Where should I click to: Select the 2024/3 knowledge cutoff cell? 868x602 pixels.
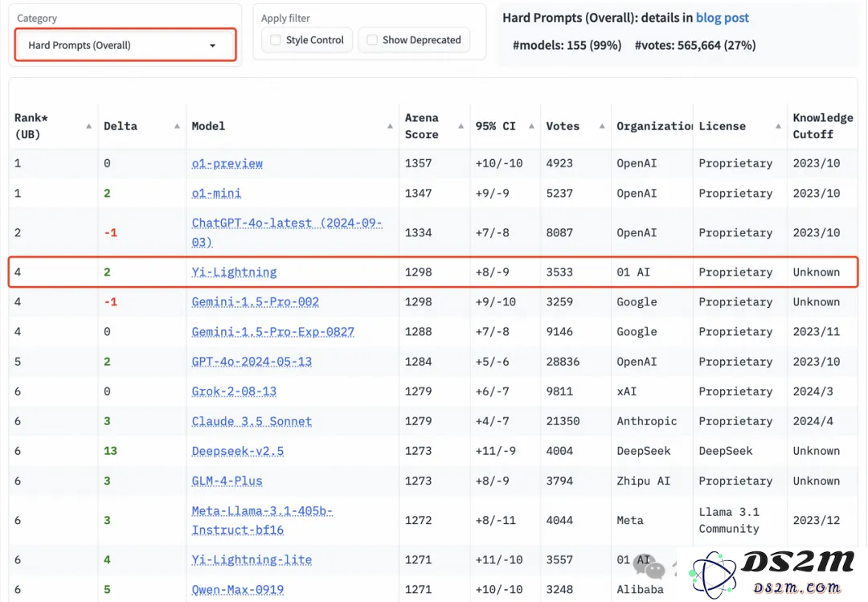pos(813,391)
